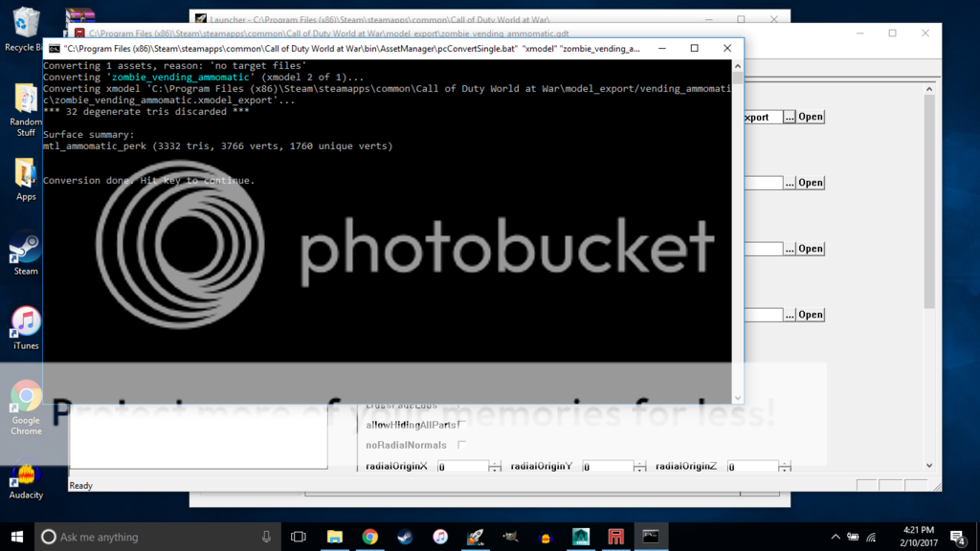
Task: Click the radialOriginY value field
Action: coord(608,466)
